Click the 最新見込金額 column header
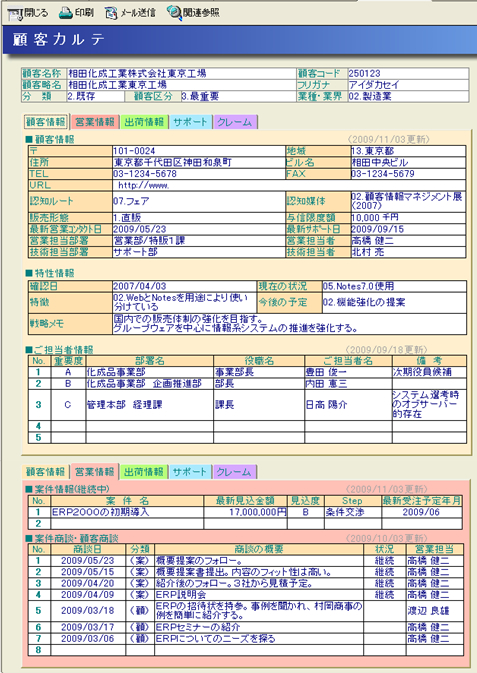This screenshot has height=673, width=477. (245, 500)
